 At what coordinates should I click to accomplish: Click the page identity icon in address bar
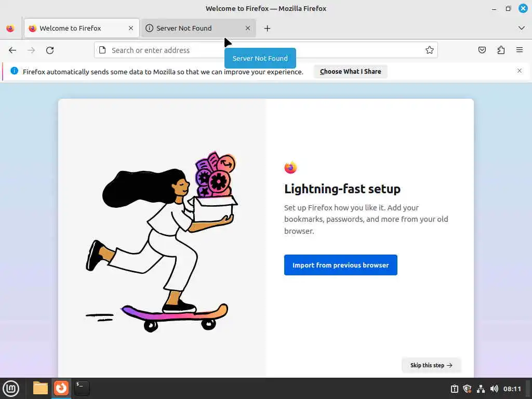coord(102,50)
